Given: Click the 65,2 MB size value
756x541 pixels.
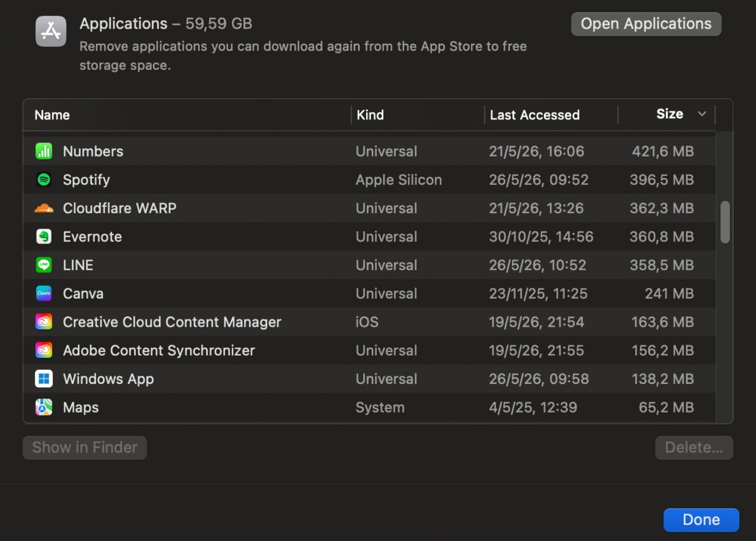Looking at the screenshot, I should coord(666,408).
